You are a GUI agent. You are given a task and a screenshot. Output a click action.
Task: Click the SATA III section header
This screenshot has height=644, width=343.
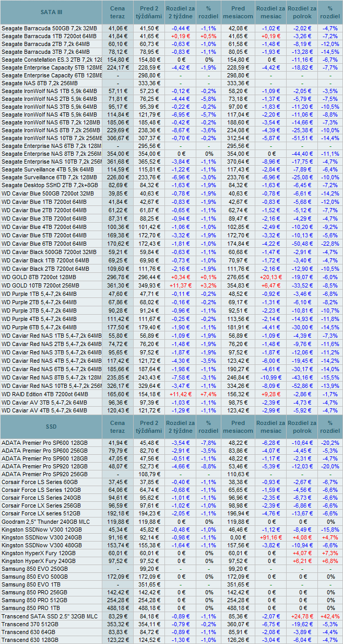[x=51, y=11]
